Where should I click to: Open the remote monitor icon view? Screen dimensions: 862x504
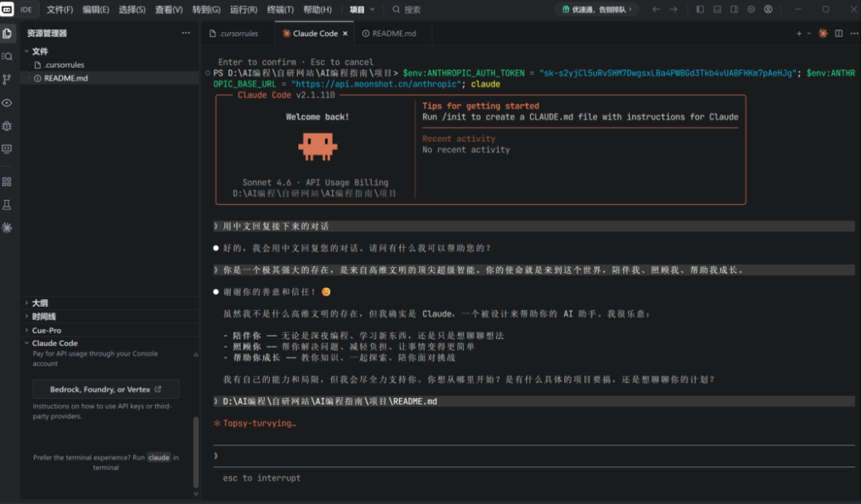point(7,149)
